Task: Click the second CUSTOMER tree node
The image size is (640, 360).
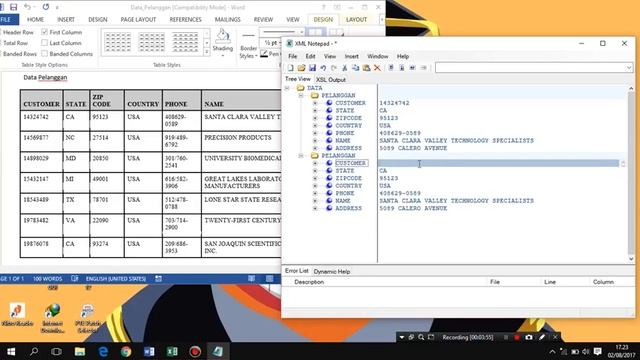Action: [351, 163]
